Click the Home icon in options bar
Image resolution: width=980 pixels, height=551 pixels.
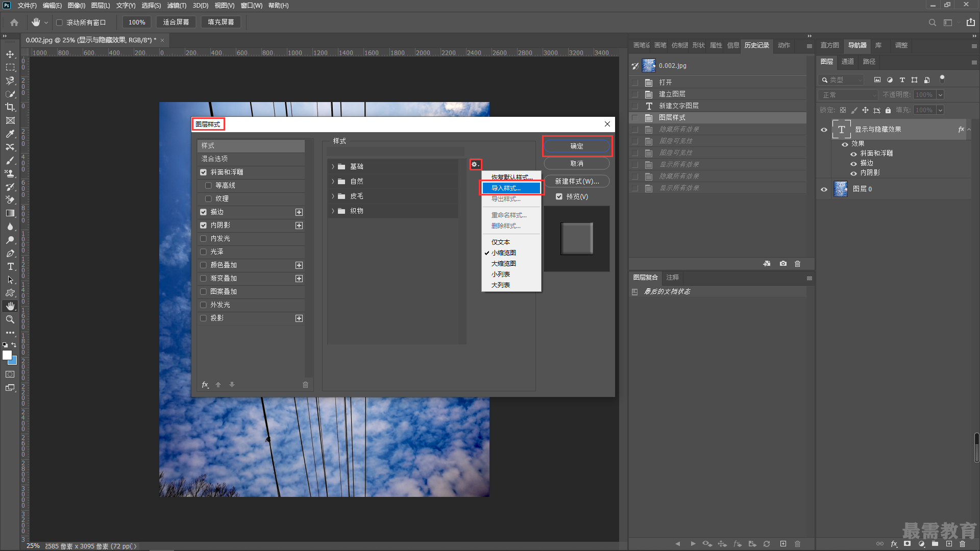tap(14, 22)
